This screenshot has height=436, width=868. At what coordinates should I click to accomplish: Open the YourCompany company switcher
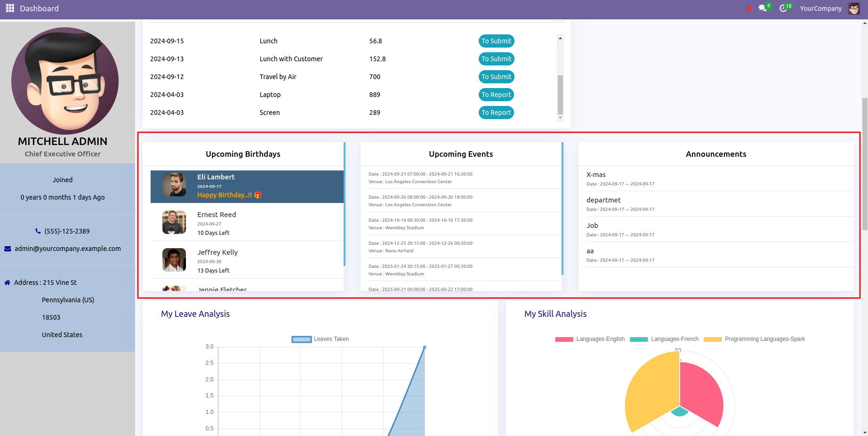pos(820,8)
